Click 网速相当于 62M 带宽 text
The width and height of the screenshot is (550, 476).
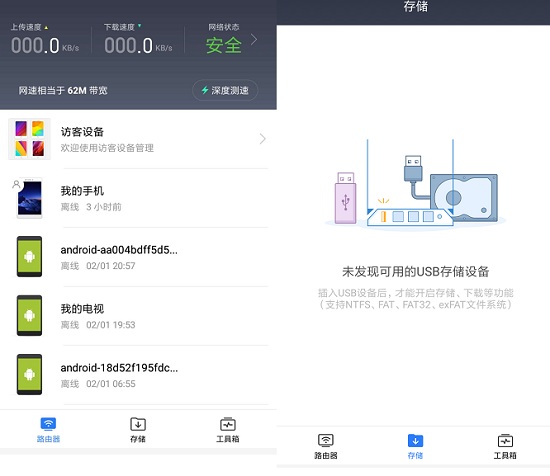pos(63,90)
